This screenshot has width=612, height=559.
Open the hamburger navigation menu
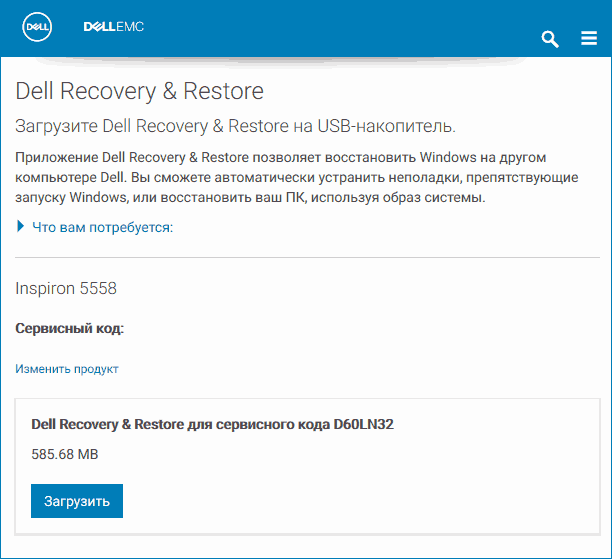tap(589, 39)
